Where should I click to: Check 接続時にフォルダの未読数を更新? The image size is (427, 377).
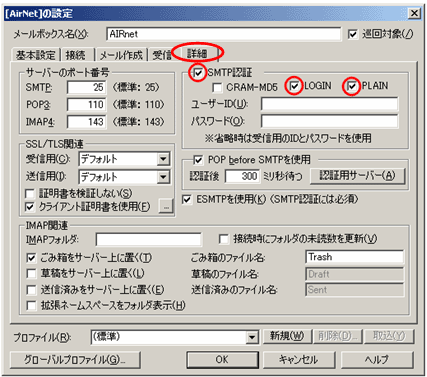tap(223, 239)
